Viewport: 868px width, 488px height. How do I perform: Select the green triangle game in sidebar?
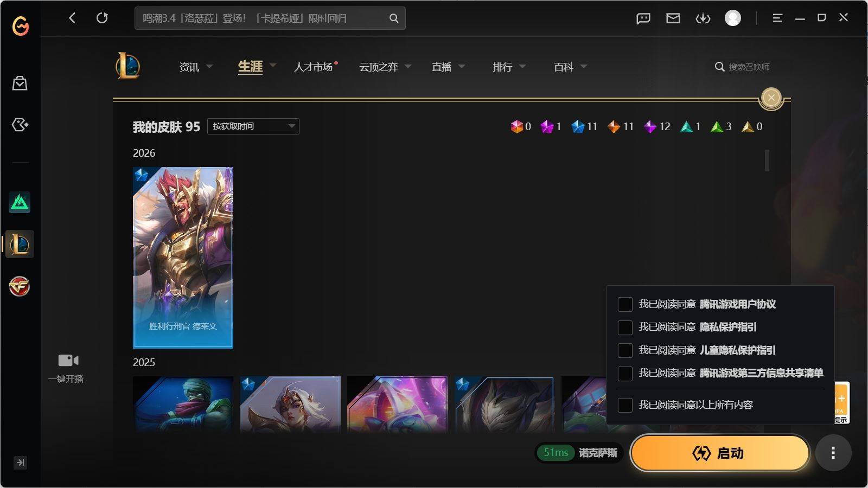click(20, 202)
